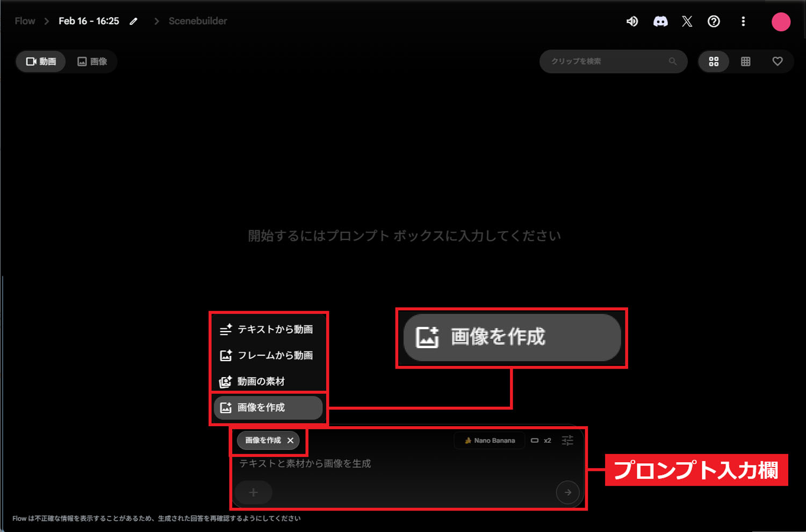Change the x2 output count
This screenshot has width=806, height=532.
pyautogui.click(x=547, y=440)
